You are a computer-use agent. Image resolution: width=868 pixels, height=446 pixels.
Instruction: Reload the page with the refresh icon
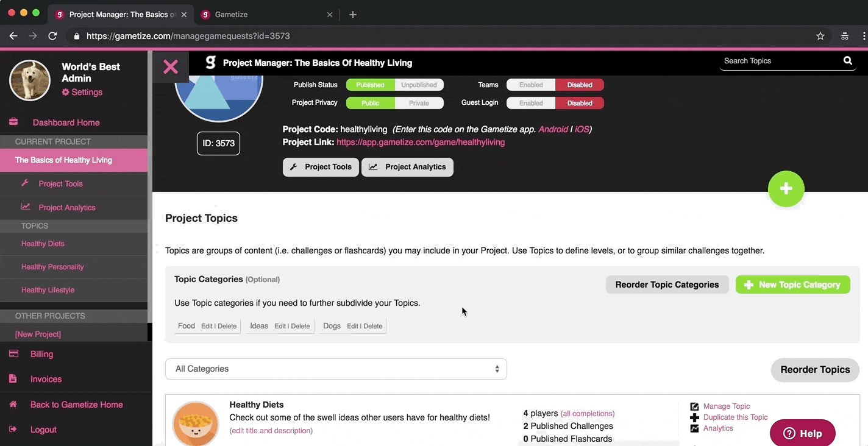click(x=52, y=36)
